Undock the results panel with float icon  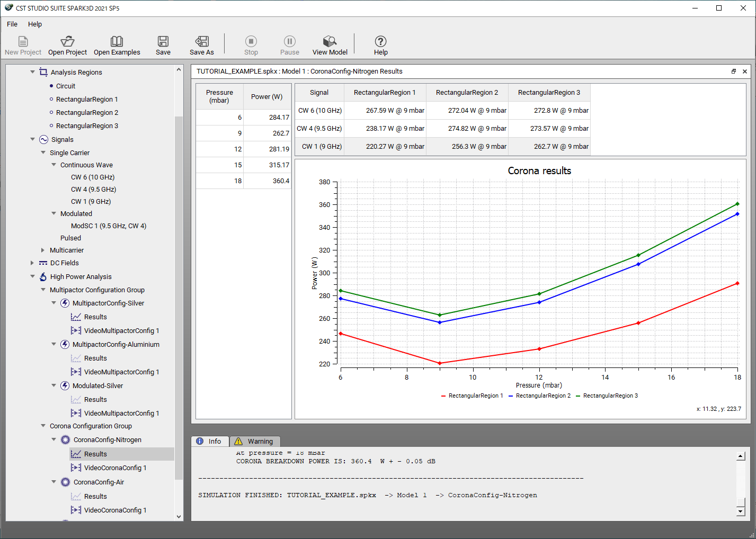[x=734, y=71]
